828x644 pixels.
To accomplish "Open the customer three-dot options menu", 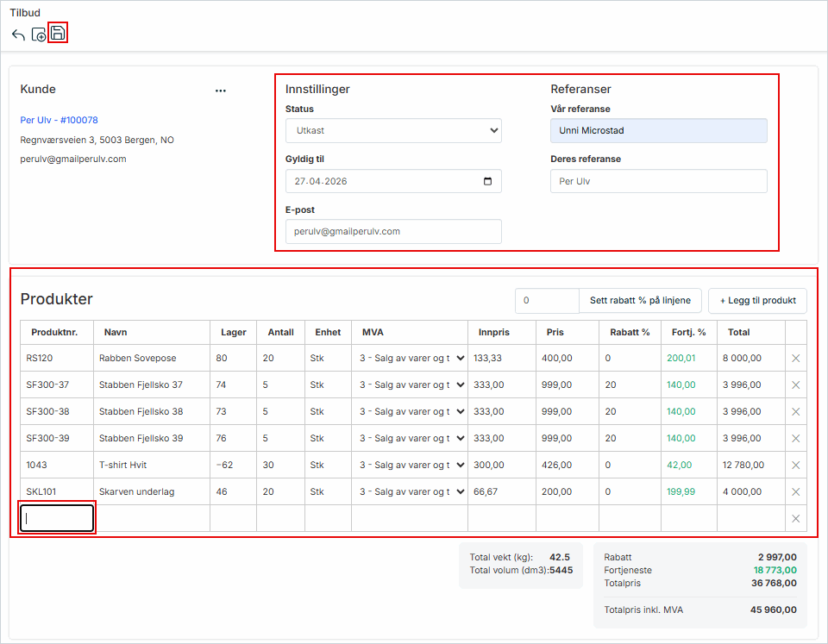I will click(x=221, y=91).
